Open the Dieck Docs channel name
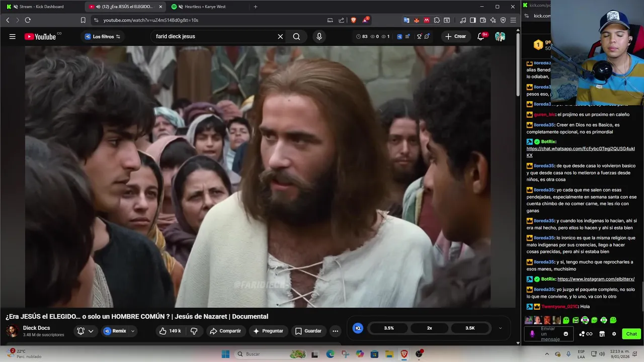The image size is (644, 362). tap(36, 328)
